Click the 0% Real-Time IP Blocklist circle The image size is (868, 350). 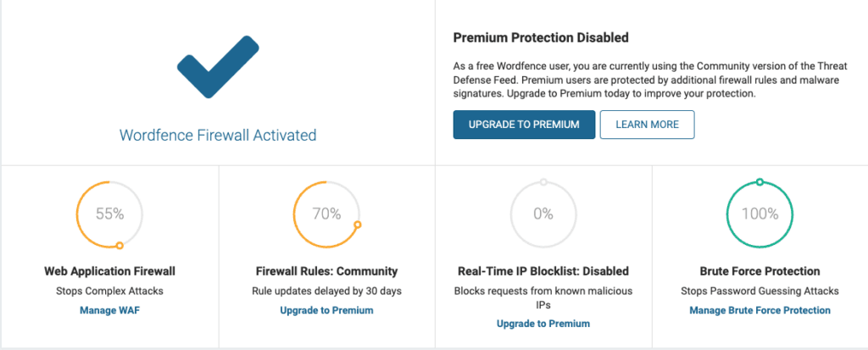click(x=543, y=214)
